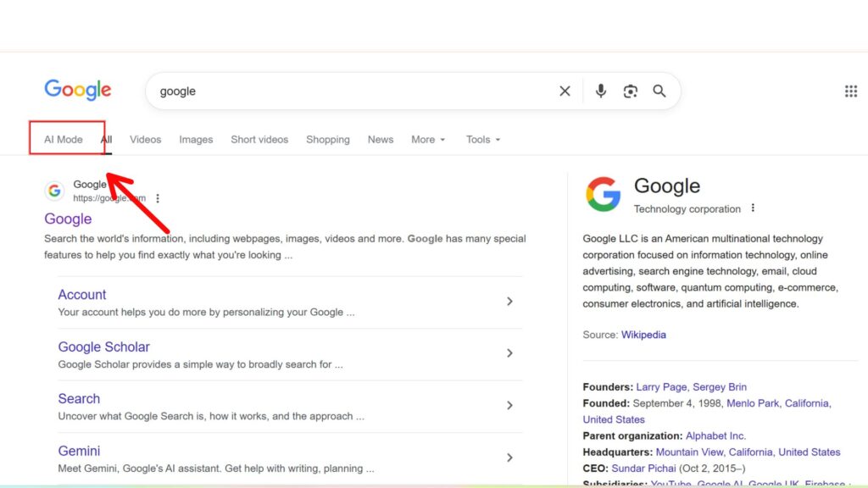
Task: Click the Google logo in the header
Action: point(77,90)
